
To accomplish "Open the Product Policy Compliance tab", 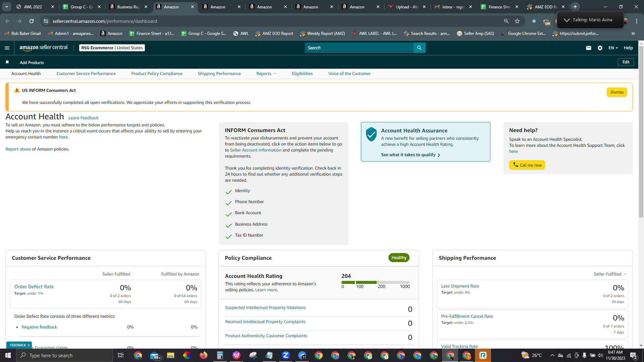I will point(157,74).
